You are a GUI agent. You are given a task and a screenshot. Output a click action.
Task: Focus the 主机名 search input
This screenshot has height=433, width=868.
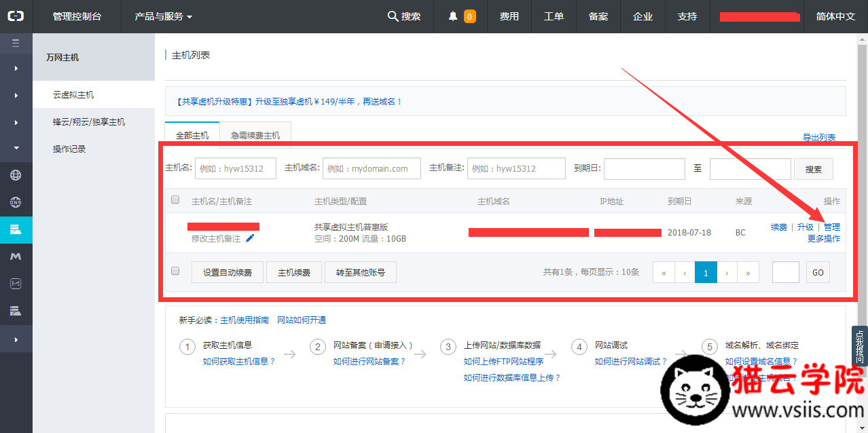pos(236,169)
